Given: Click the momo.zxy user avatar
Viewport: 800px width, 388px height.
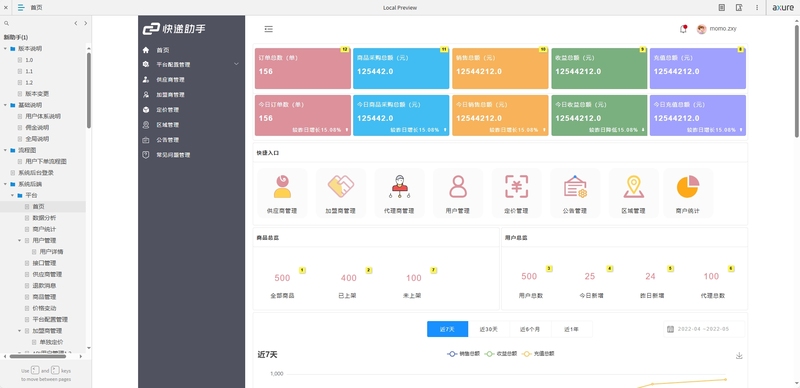Looking at the screenshot, I should point(702,29).
